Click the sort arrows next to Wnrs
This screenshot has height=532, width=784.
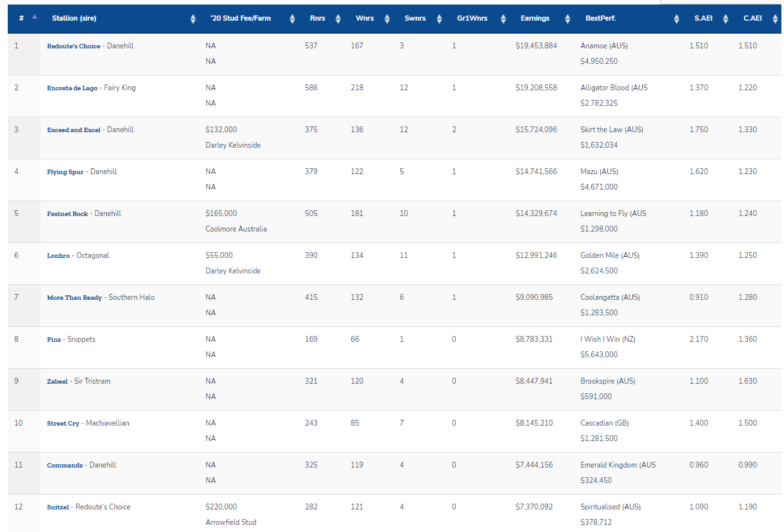tap(387, 19)
